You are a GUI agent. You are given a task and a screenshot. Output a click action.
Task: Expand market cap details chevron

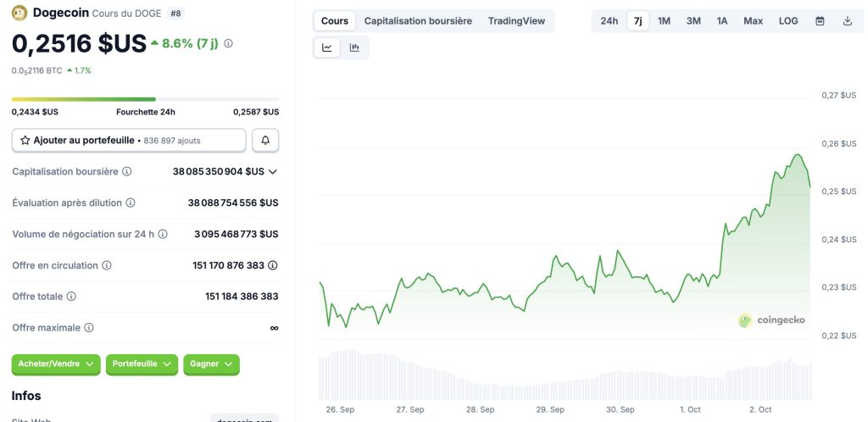coord(273,171)
